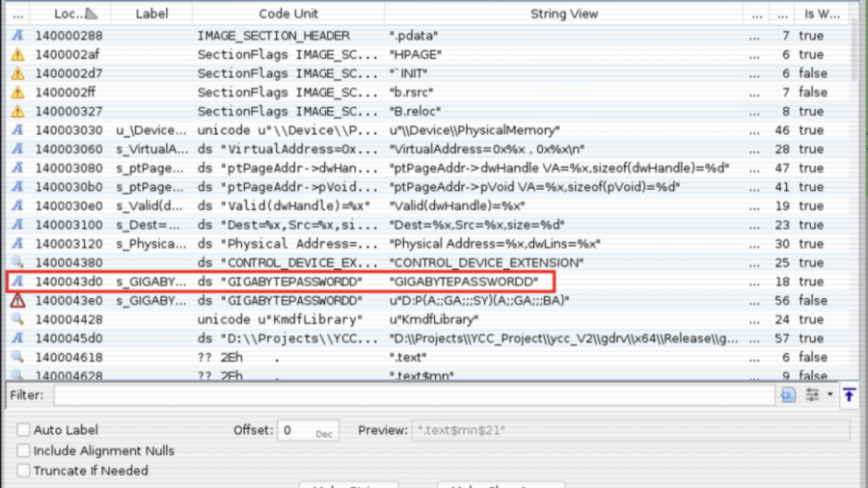Image resolution: width=868 pixels, height=488 pixels.
Task: Click the Offset value field
Action: click(308, 430)
